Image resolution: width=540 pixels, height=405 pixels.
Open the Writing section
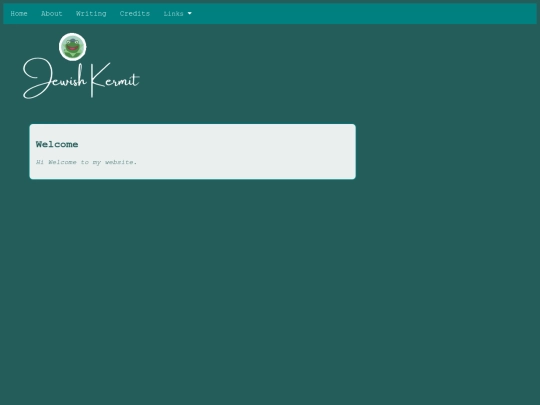tap(91, 14)
